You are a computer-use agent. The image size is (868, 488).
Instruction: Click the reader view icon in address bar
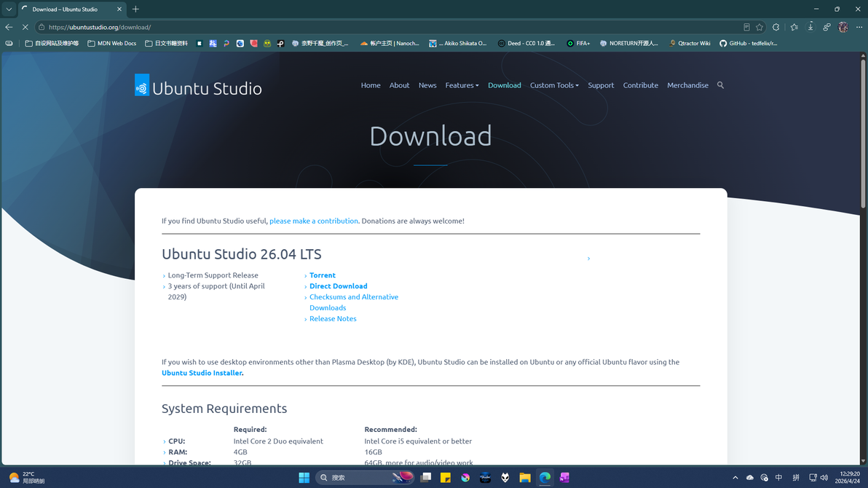(x=746, y=27)
